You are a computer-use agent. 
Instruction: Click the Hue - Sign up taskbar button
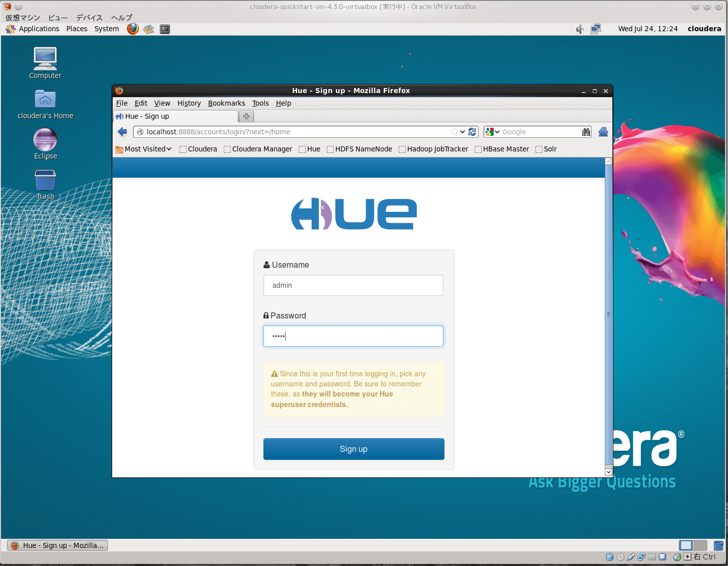[58, 545]
